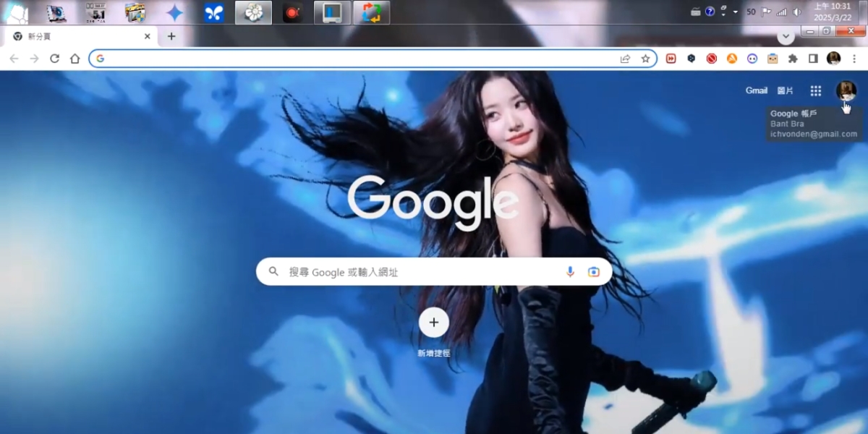
Task: Show hidden system tray icons arrow
Action: (x=736, y=12)
